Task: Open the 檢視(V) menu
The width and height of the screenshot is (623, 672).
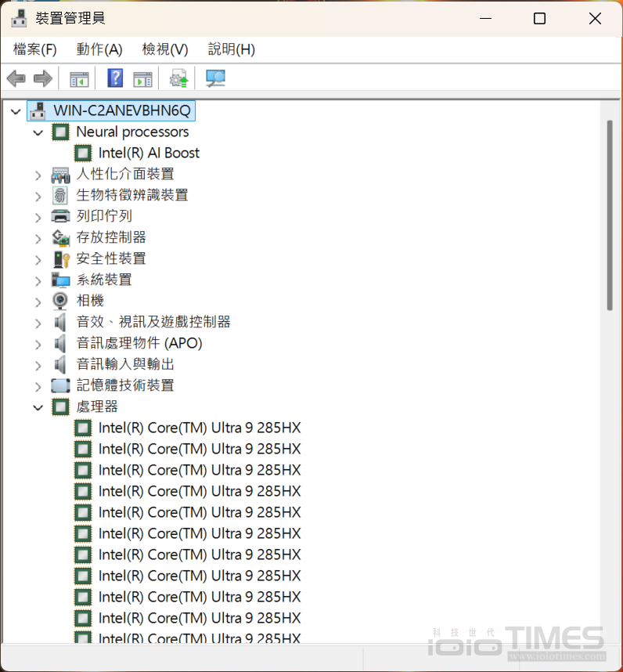Action: pos(165,49)
